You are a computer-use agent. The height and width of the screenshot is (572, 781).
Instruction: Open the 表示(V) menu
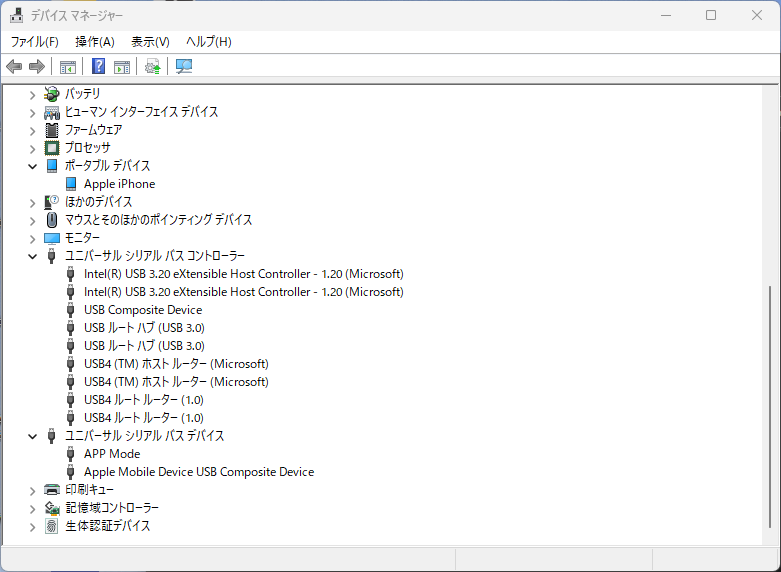[x=150, y=42]
